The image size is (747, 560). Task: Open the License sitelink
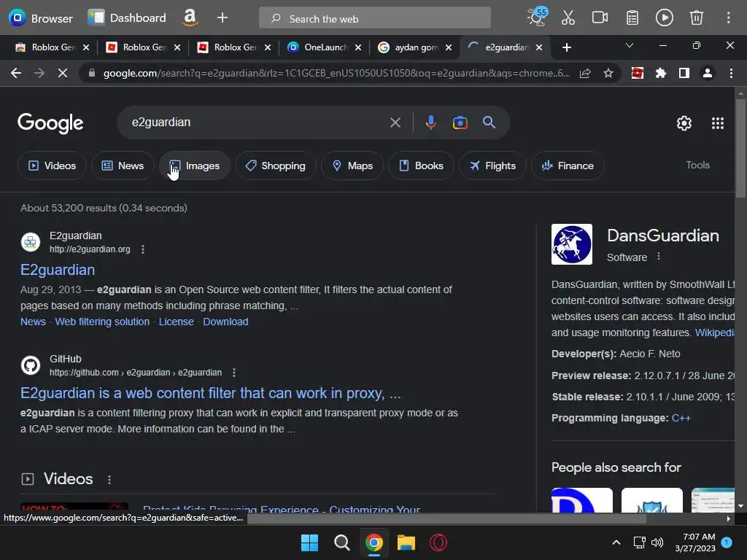click(x=177, y=322)
